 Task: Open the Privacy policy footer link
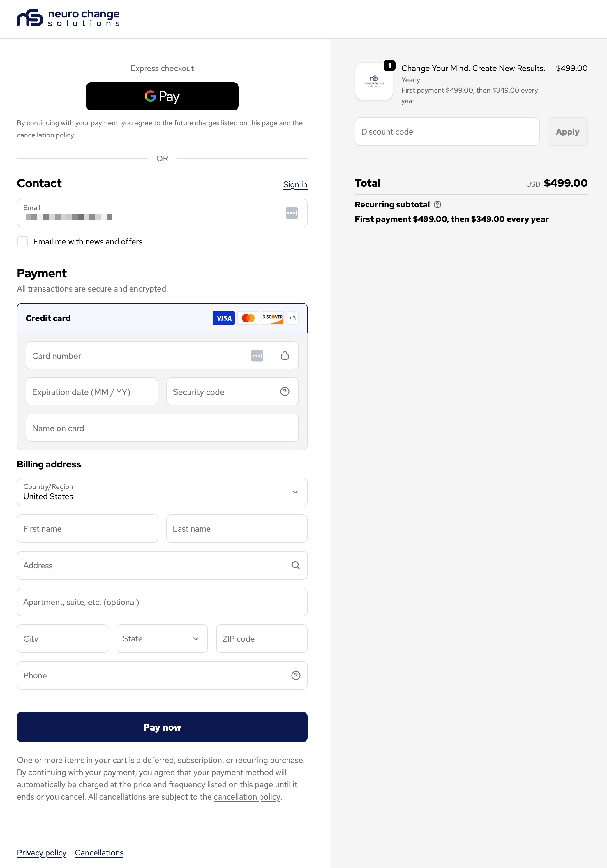tap(42, 853)
